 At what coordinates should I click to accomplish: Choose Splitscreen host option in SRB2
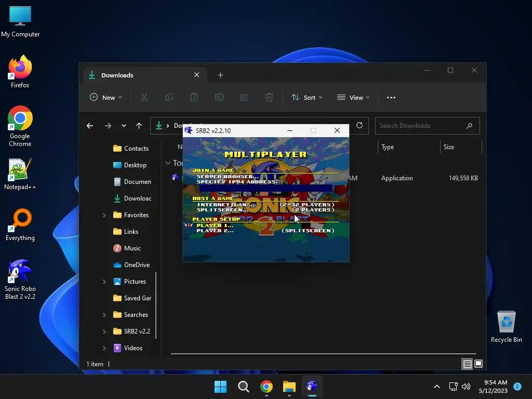pyautogui.click(x=265, y=210)
